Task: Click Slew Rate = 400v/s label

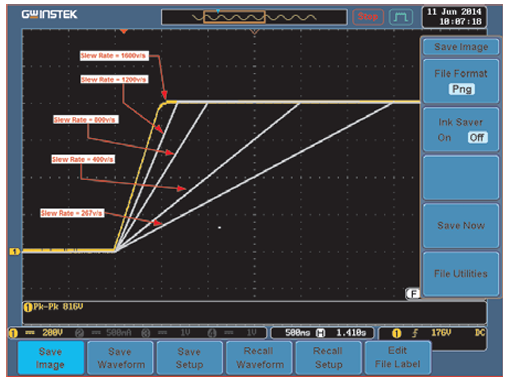Action: (x=83, y=159)
